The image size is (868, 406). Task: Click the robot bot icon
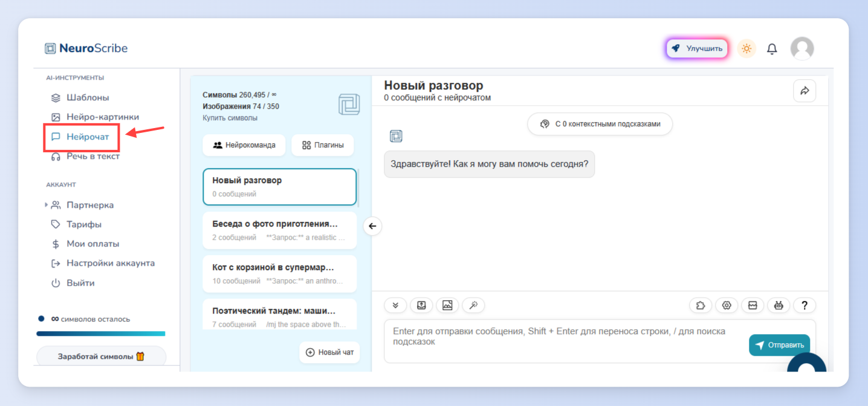click(779, 306)
